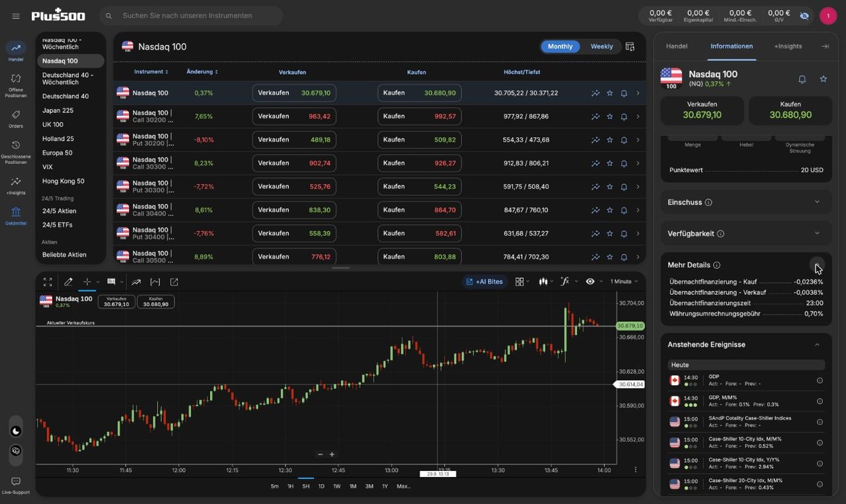Toggle balance visibility with the crossed-eye icon
The height and width of the screenshot is (504, 846).
pyautogui.click(x=804, y=16)
